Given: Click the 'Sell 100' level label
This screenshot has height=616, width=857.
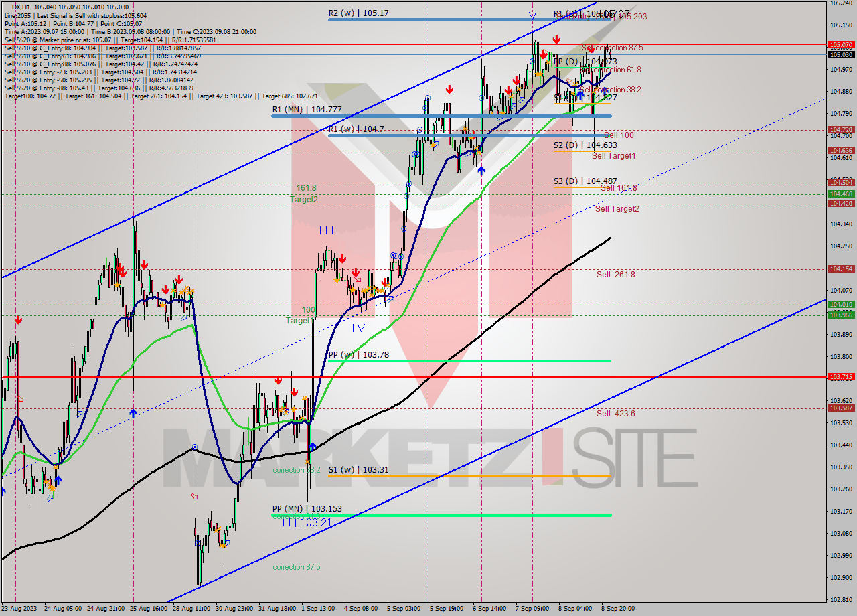Looking at the screenshot, I should pyautogui.click(x=619, y=135).
